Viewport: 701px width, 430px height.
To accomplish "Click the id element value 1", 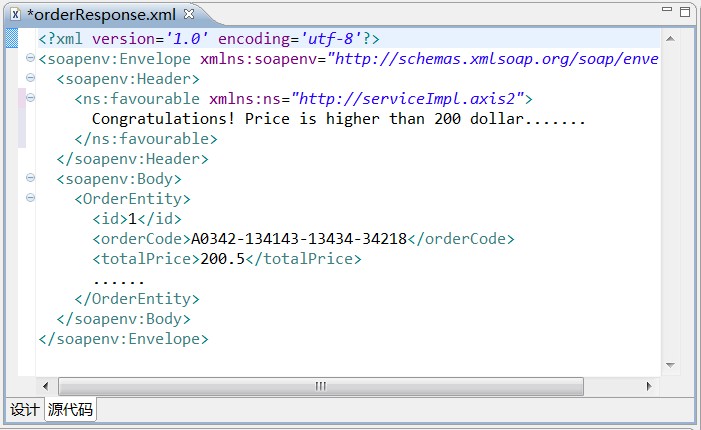I will 132,219.
